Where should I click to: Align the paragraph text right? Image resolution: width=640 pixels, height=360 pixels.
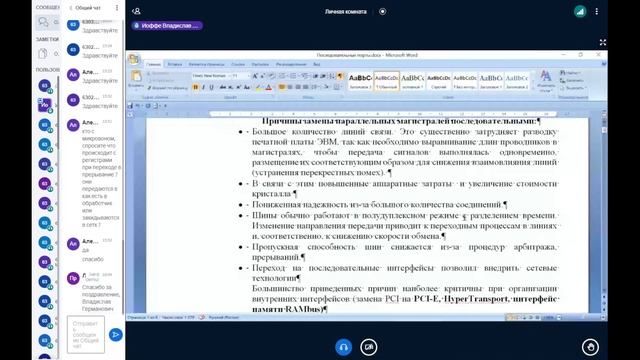coord(298,87)
